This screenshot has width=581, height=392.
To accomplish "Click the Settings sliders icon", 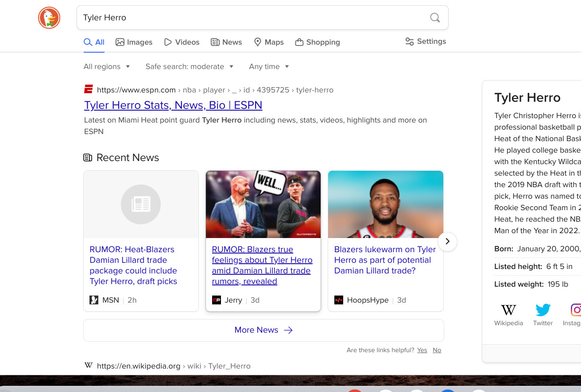I will tap(410, 42).
